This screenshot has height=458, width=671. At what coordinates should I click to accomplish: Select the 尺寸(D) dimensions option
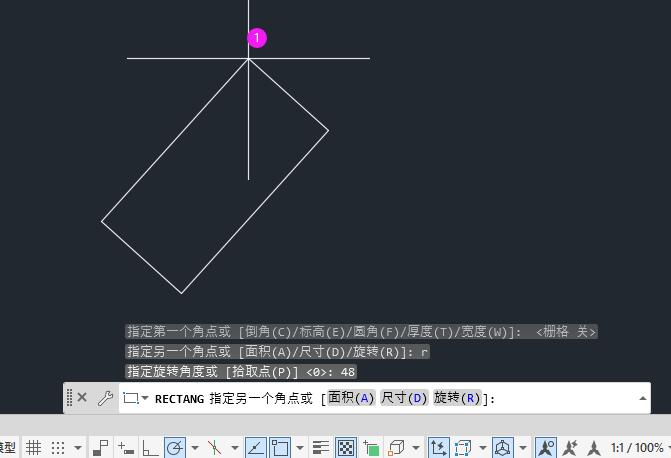404,398
